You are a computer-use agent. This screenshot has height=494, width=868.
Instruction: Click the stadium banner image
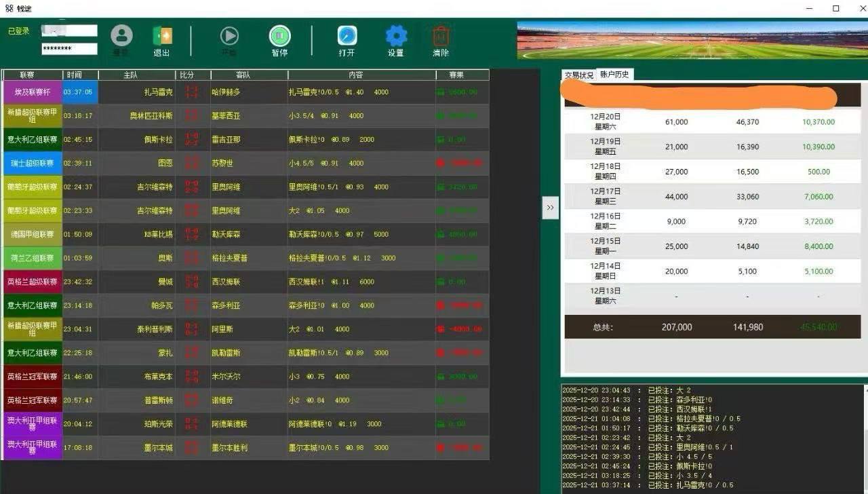point(692,41)
